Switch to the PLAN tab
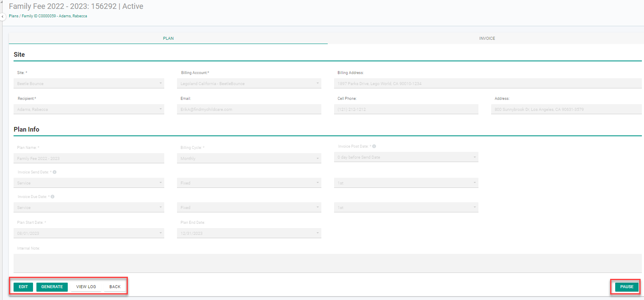The image size is (644, 300). point(168,38)
